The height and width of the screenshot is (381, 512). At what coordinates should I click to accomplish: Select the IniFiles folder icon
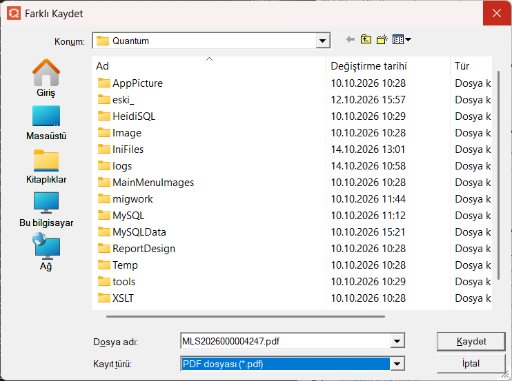click(104, 149)
